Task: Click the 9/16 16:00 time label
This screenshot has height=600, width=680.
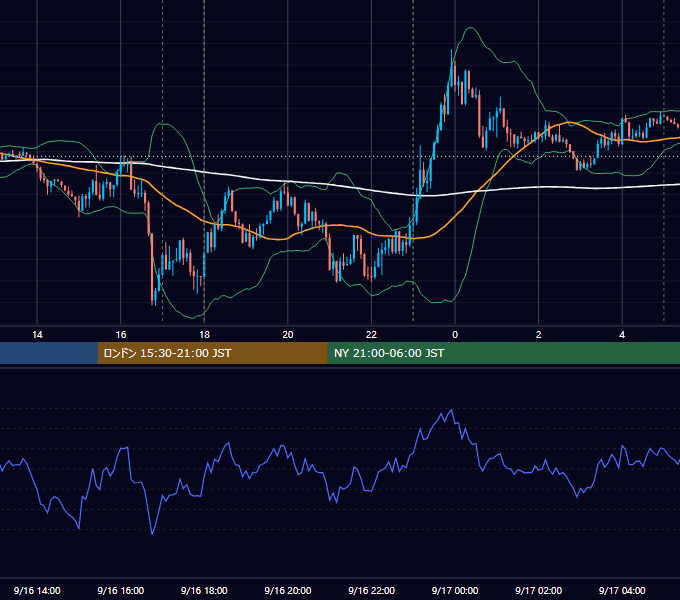Action: pos(121,590)
